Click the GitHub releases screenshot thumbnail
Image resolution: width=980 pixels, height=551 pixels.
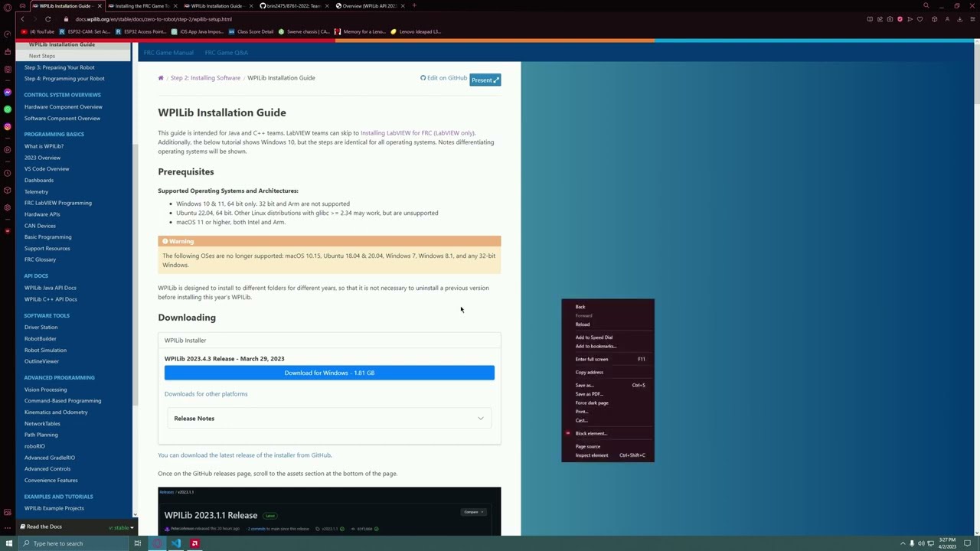pyautogui.click(x=329, y=511)
